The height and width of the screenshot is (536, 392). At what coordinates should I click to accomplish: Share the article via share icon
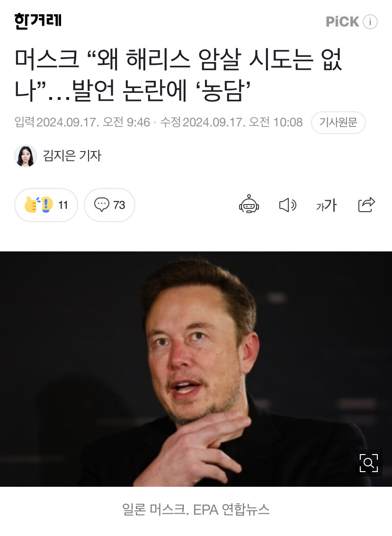click(366, 205)
